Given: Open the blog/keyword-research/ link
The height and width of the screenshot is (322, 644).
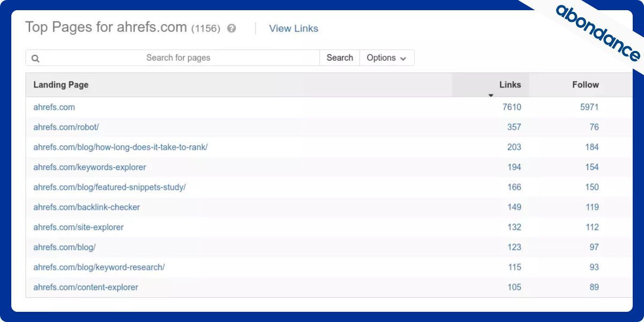Looking at the screenshot, I should click(99, 267).
